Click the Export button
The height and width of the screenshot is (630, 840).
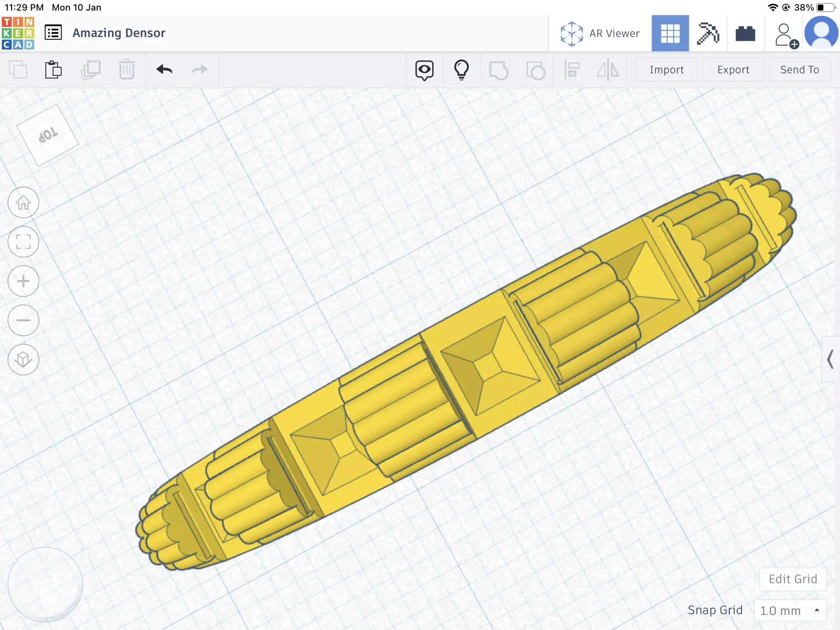click(733, 70)
